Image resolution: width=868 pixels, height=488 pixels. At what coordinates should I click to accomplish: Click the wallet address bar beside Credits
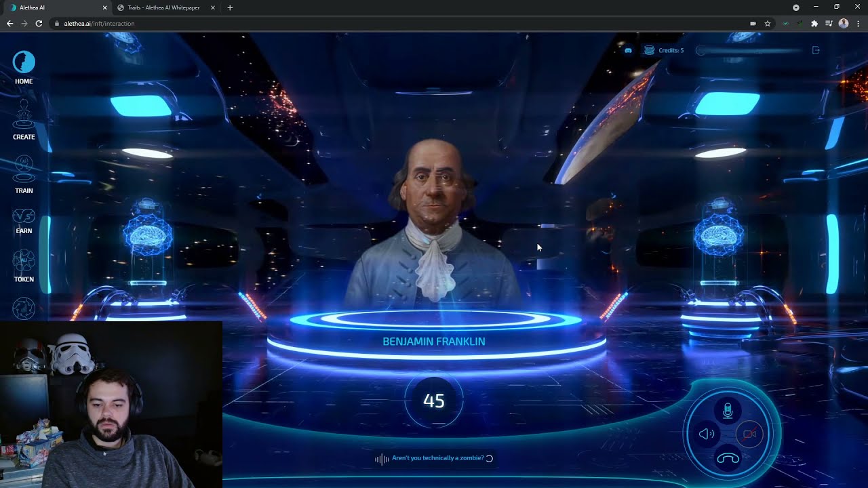coord(749,50)
